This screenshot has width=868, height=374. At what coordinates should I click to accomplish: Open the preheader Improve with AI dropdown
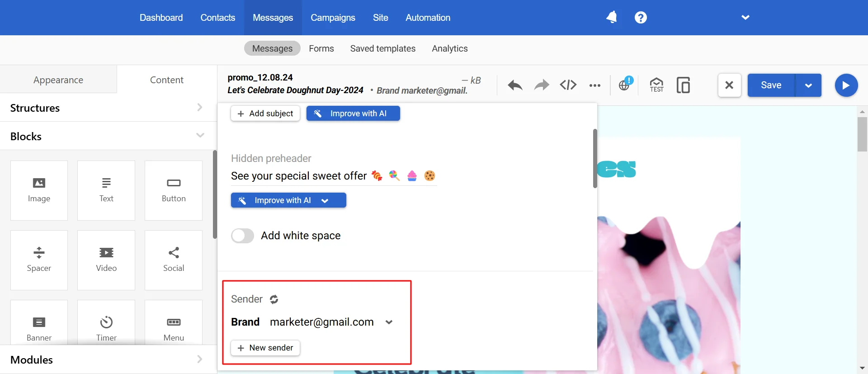coord(325,200)
